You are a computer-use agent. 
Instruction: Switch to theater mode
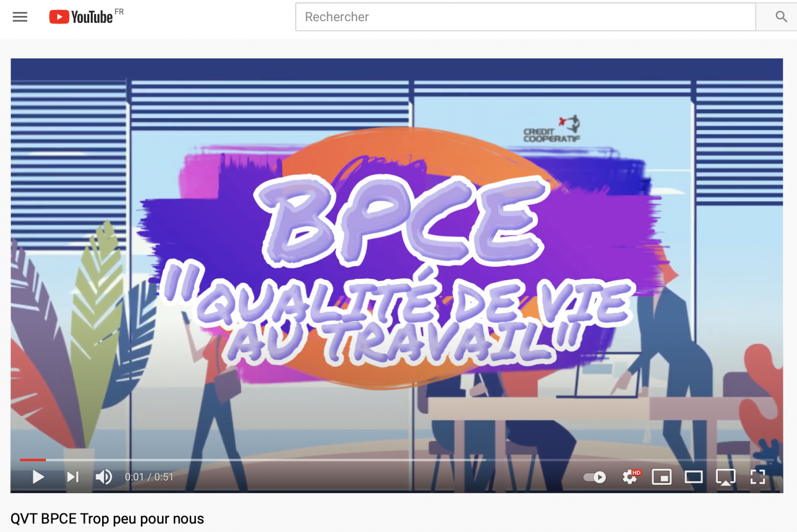click(x=693, y=477)
